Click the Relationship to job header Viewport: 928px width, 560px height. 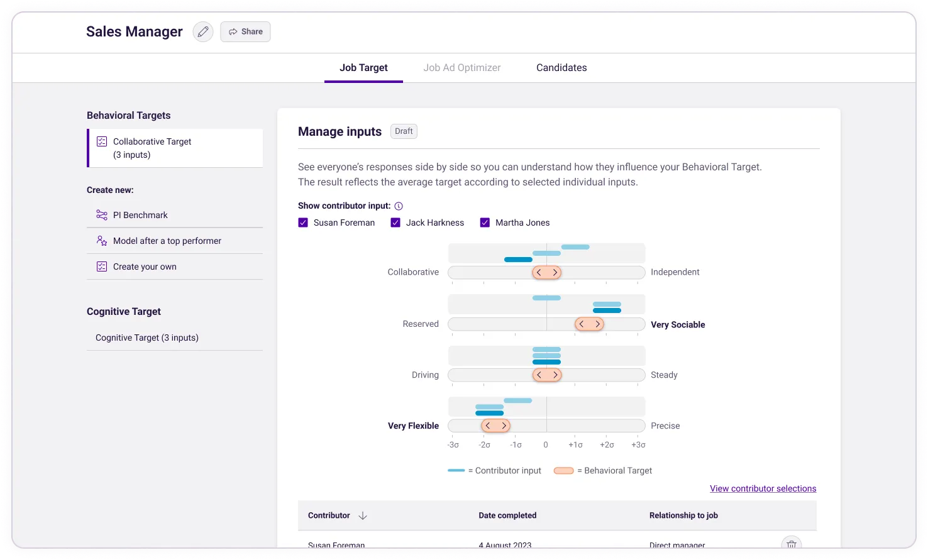coord(683,515)
